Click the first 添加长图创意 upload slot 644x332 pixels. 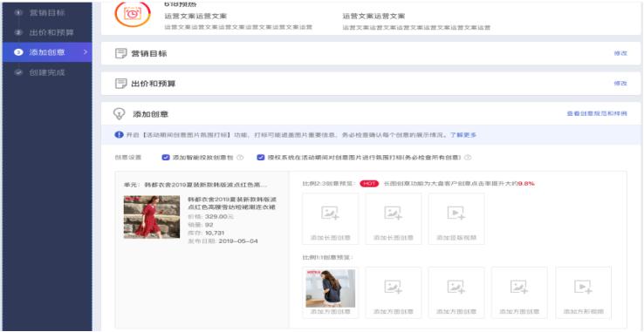click(x=330, y=219)
